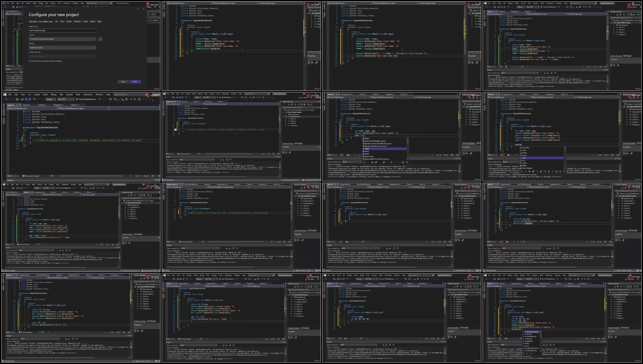Viewport: 643px width, 364px height.
Task: Click Save icon in enlarged Class4.cs frame toolbar
Action: (x=26, y=99)
